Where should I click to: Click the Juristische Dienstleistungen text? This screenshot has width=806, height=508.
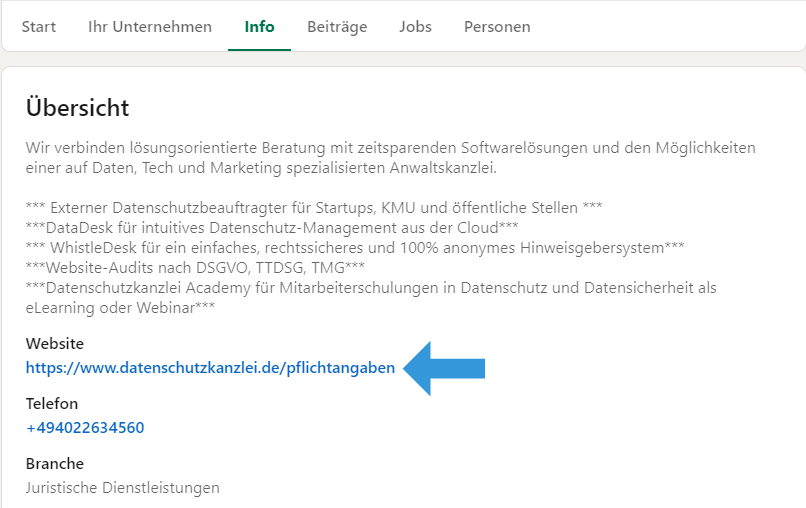(x=122, y=487)
